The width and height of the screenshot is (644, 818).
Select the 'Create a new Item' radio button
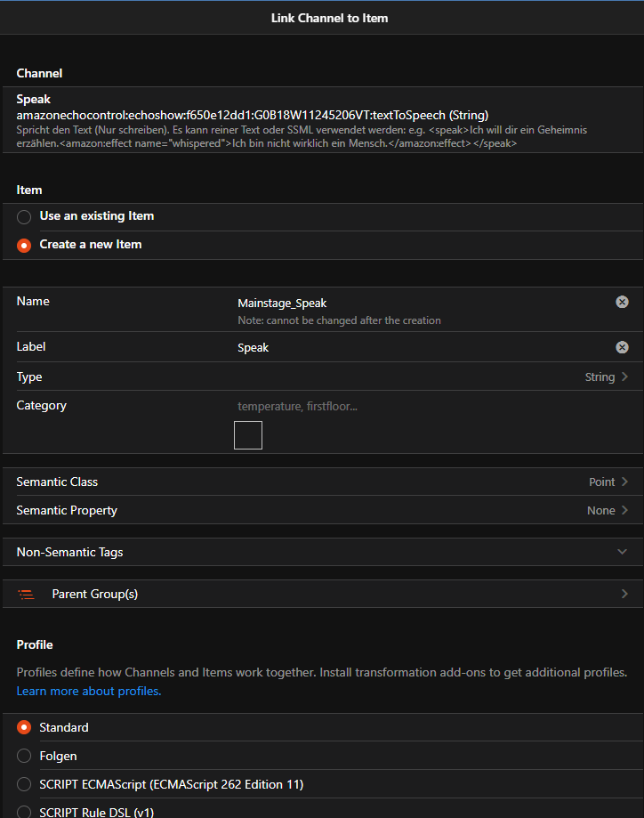(24, 245)
